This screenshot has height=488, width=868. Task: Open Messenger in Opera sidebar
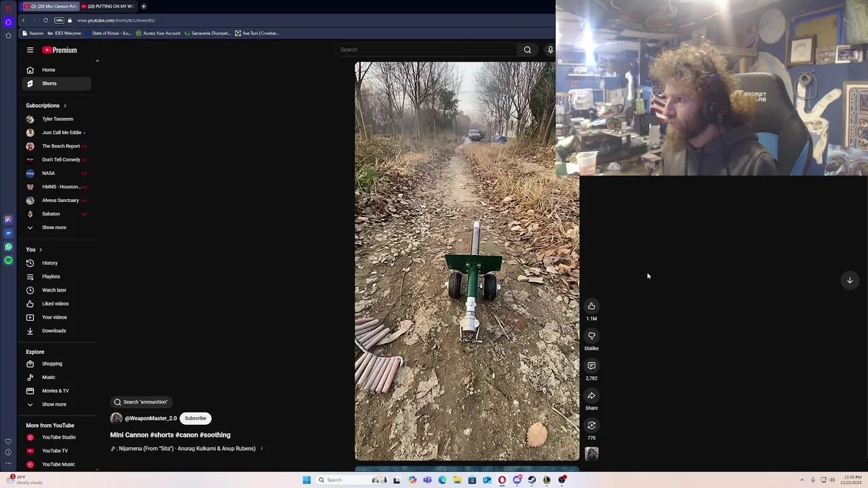coord(8,233)
